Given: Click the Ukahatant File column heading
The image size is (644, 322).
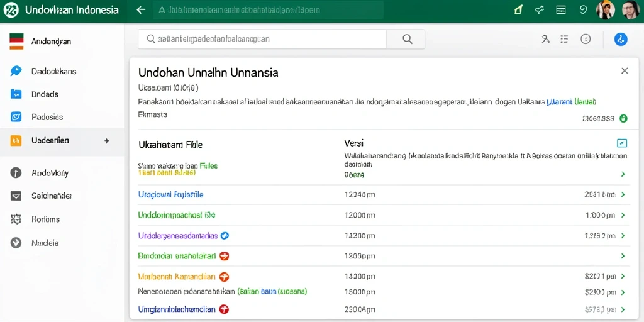Looking at the screenshot, I should point(170,145).
